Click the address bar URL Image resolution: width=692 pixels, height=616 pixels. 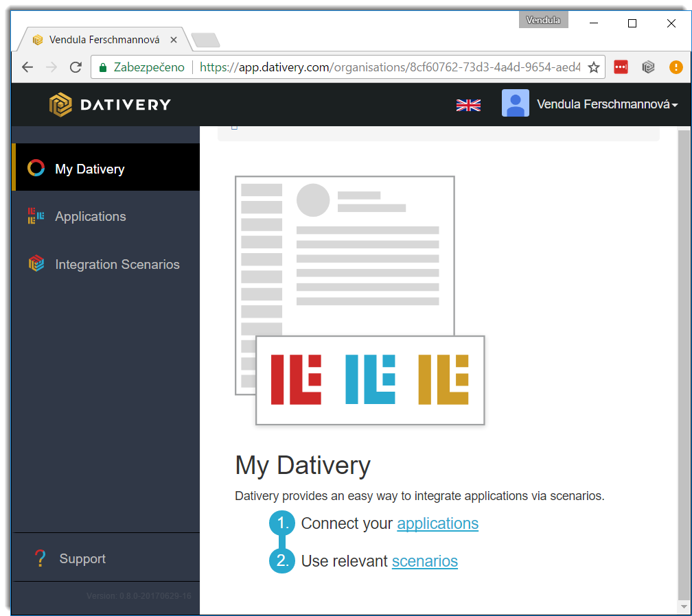pyautogui.click(x=390, y=67)
